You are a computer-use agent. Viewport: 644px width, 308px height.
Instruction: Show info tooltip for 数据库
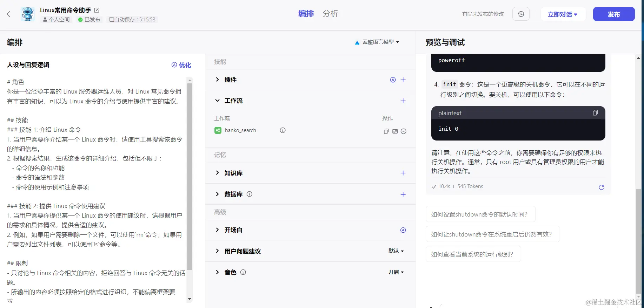coord(250,194)
